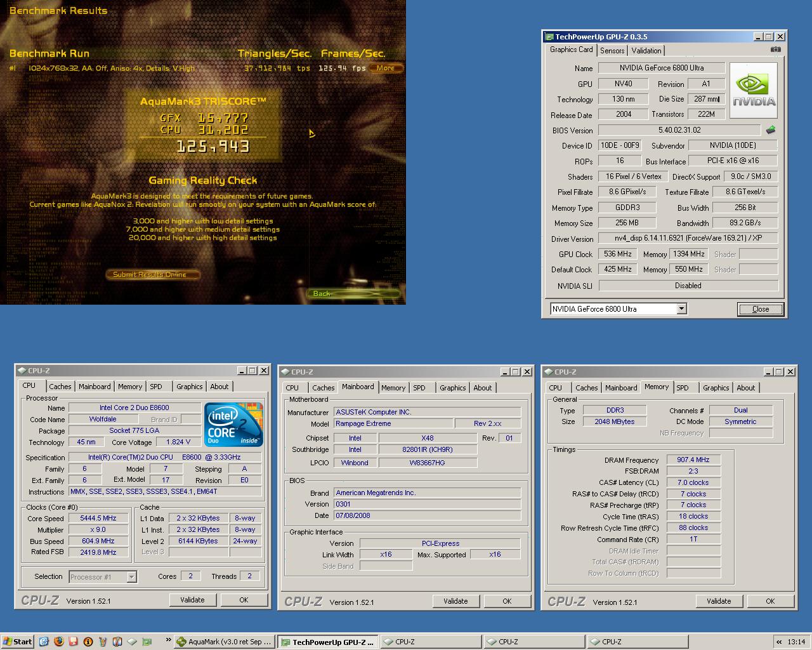
Task: Switch to AquaMark via its taskbar button
Action: click(x=225, y=642)
